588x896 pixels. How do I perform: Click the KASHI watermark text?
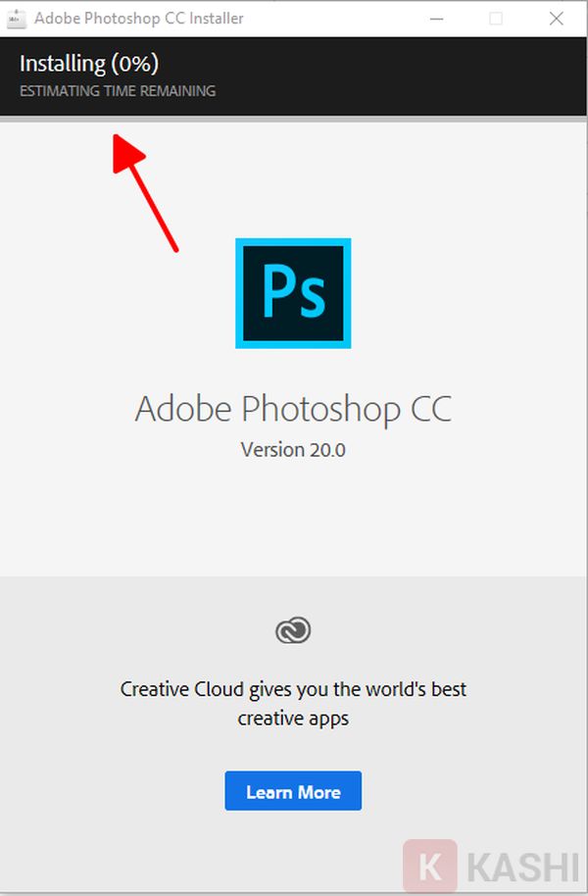(524, 869)
